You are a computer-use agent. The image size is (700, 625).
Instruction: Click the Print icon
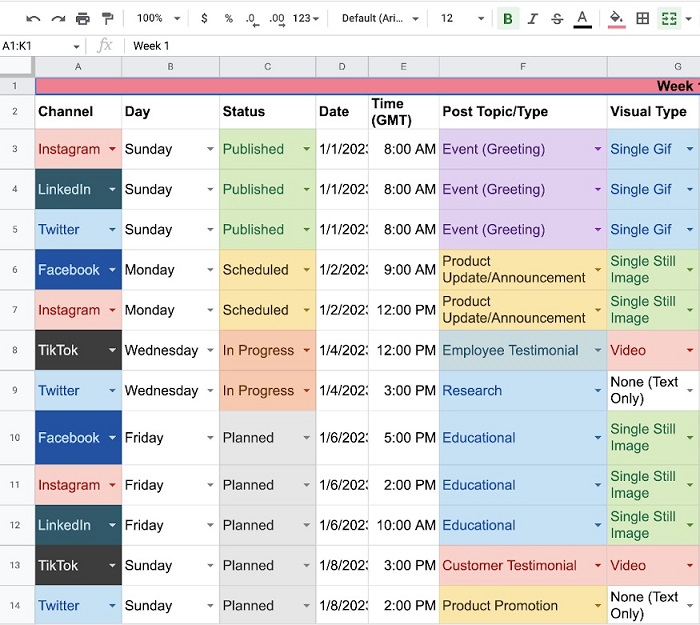pos(83,19)
